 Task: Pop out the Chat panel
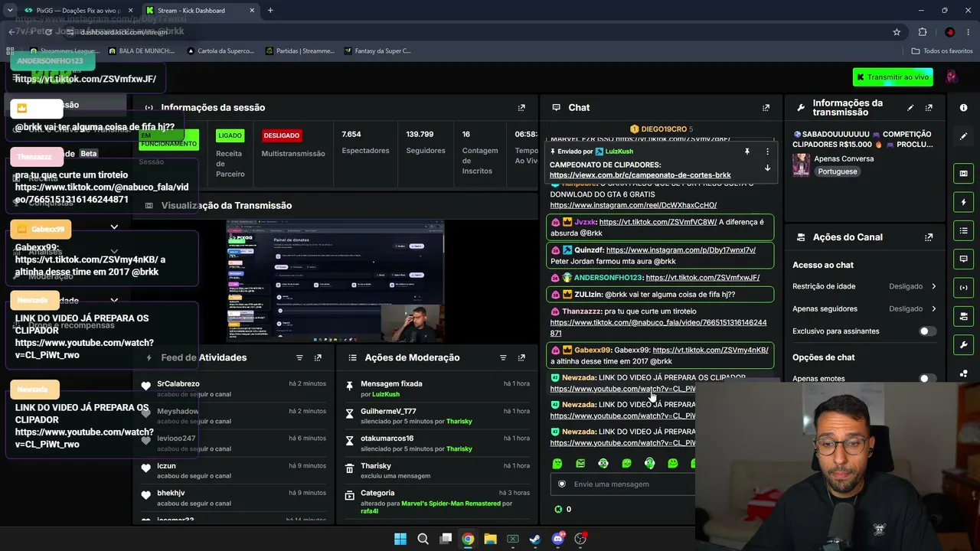point(766,108)
